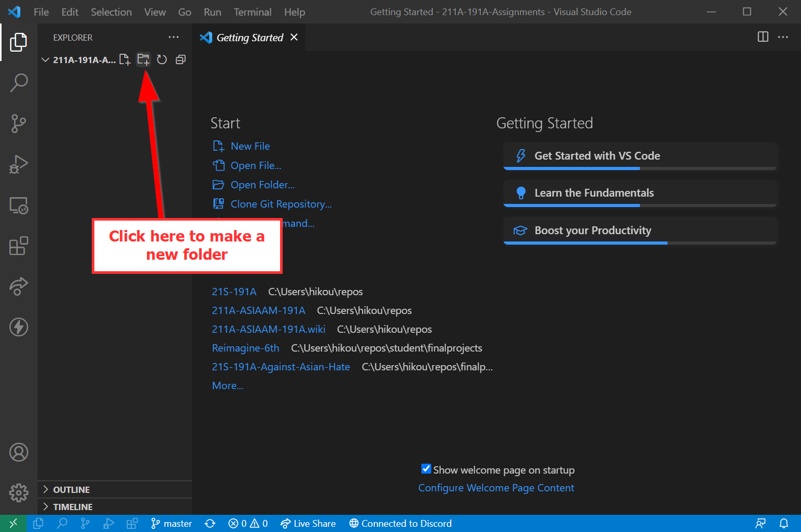This screenshot has height=532, width=801.
Task: Click the Manage gear icon
Action: click(x=19, y=492)
